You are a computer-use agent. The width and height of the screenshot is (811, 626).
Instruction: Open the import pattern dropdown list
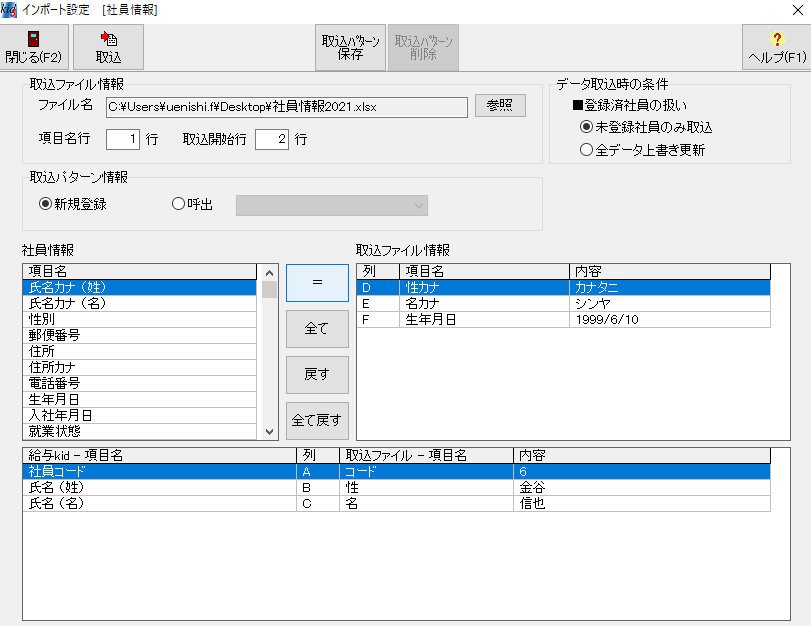tap(331, 205)
